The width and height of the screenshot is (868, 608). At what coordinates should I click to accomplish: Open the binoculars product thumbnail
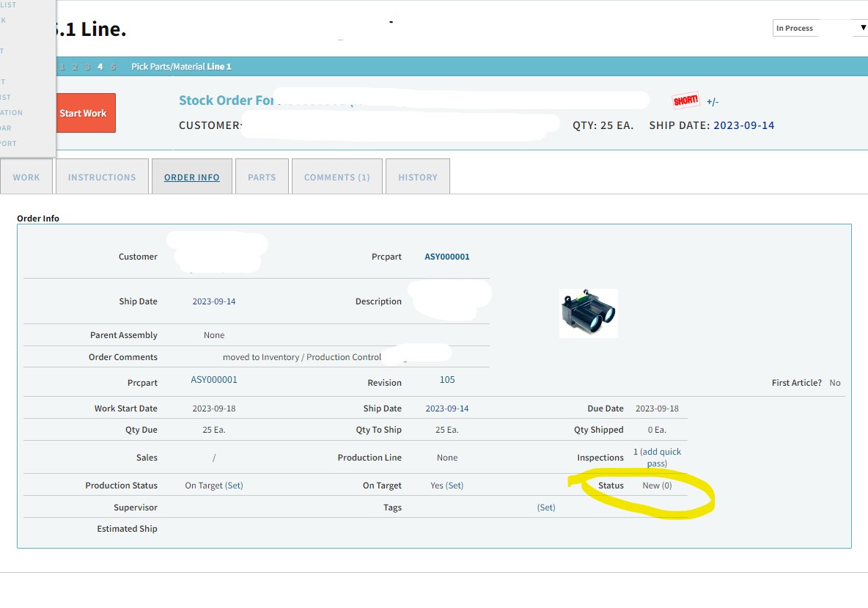point(589,313)
